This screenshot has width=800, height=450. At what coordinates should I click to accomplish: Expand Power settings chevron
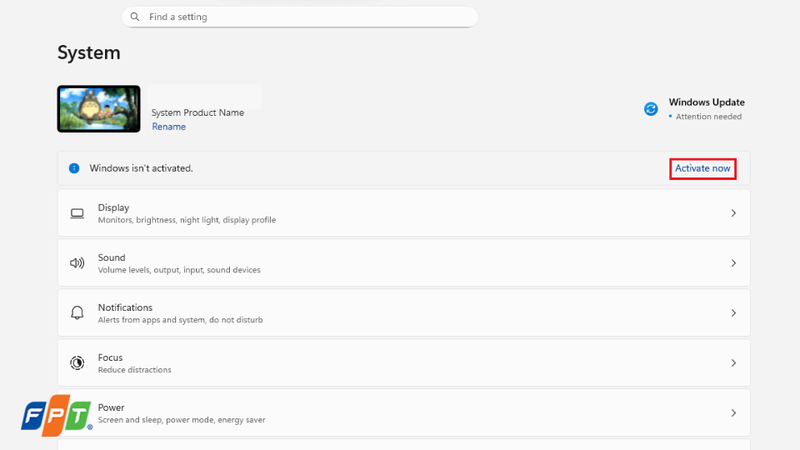pyautogui.click(x=733, y=413)
